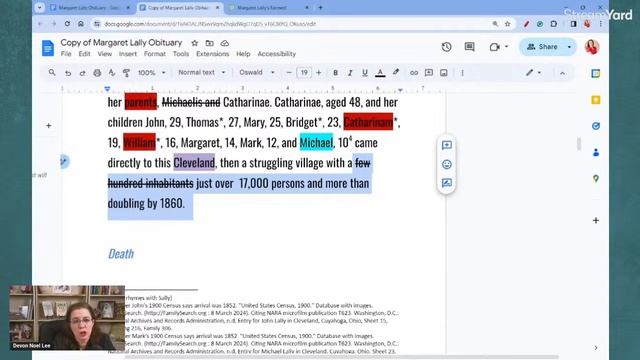Open the Google account avatar
The width and height of the screenshot is (640, 360).
coord(591,47)
